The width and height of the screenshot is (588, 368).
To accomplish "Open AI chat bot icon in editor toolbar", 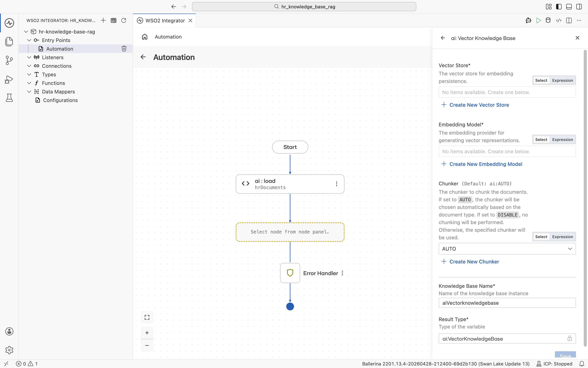I will click(x=528, y=20).
